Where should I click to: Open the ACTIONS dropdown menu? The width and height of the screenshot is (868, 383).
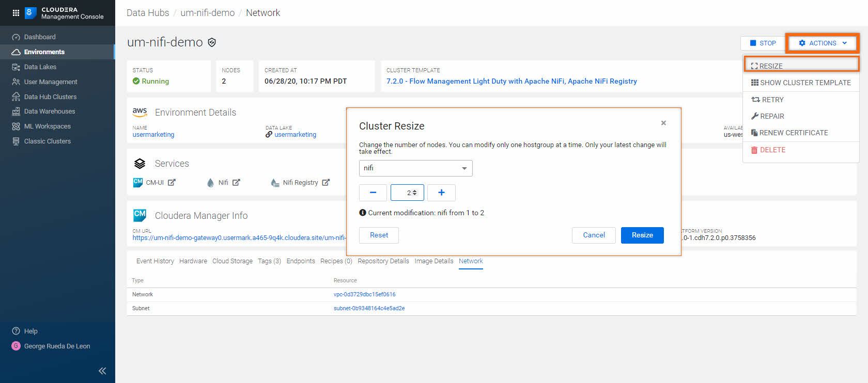[823, 43]
